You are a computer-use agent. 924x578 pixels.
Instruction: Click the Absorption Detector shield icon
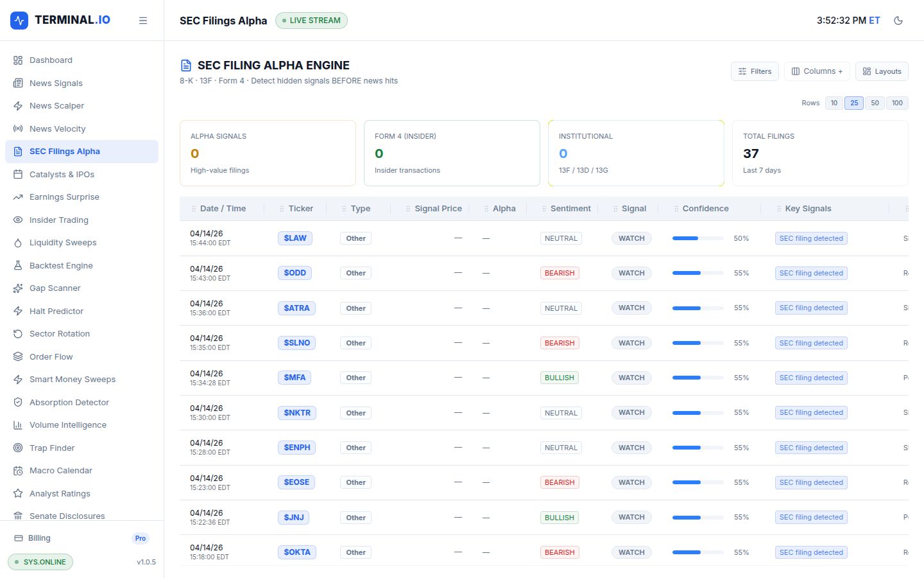[18, 402]
